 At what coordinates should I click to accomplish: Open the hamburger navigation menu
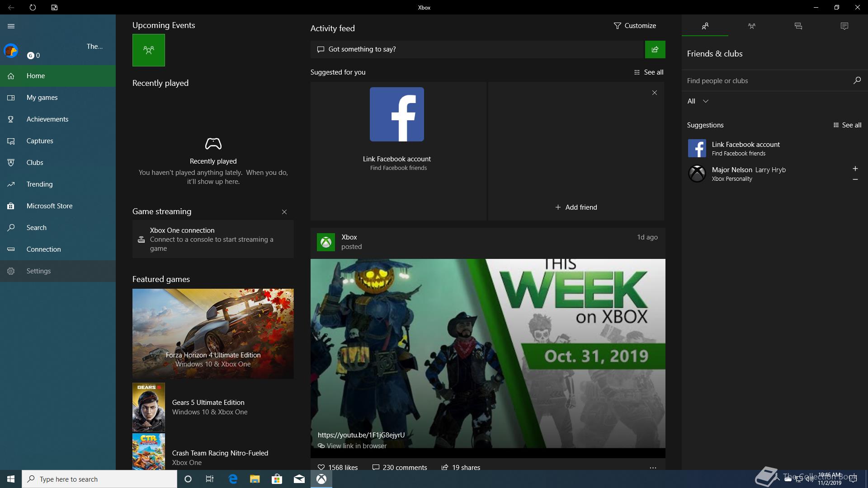11,26
